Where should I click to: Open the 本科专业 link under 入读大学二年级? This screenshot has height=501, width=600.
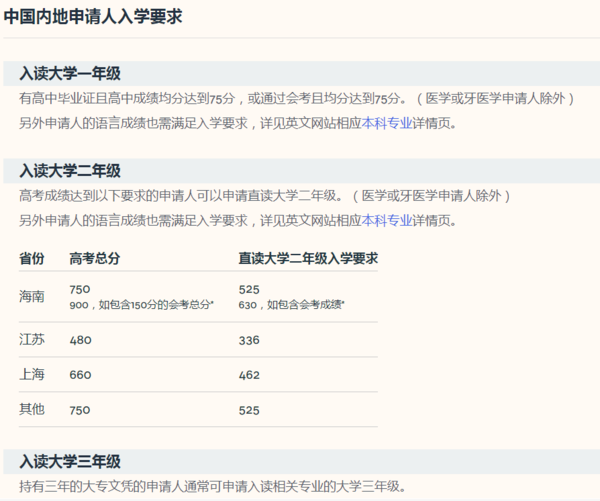click(387, 220)
